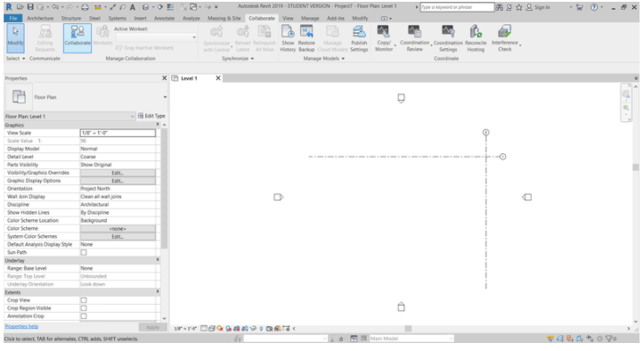Check the Annotation Crop option
This screenshot has height=351, width=644.
coord(84,316)
